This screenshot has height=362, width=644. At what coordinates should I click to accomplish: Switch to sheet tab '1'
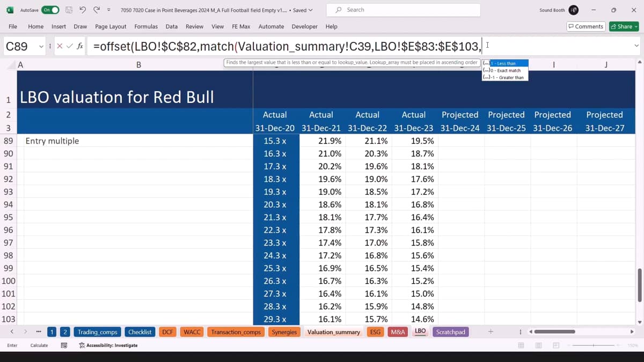click(52, 332)
